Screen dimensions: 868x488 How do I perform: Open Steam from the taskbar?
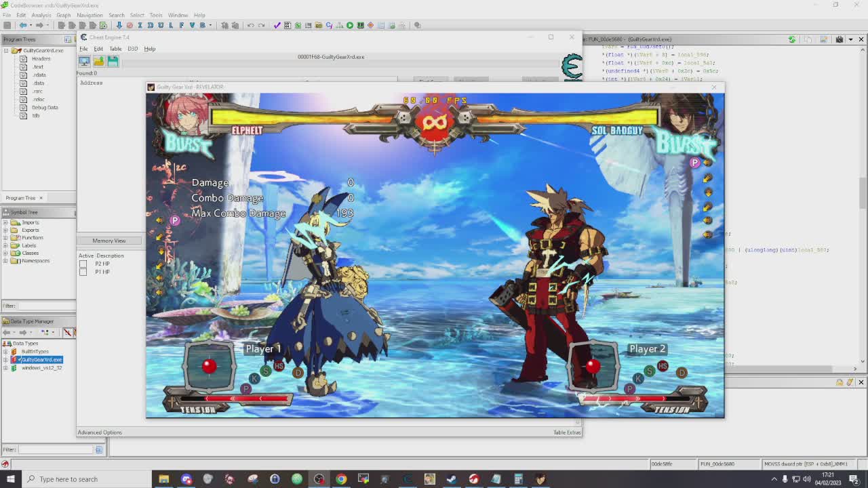pyautogui.click(x=452, y=479)
